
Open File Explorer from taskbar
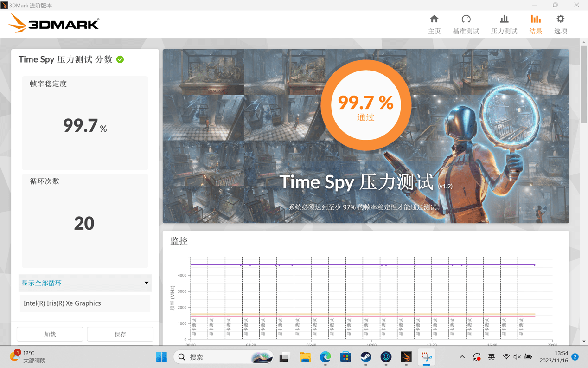coord(305,357)
